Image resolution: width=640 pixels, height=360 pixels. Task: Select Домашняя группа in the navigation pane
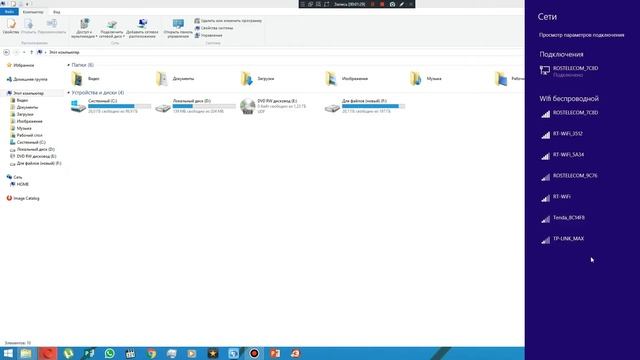(x=27, y=79)
